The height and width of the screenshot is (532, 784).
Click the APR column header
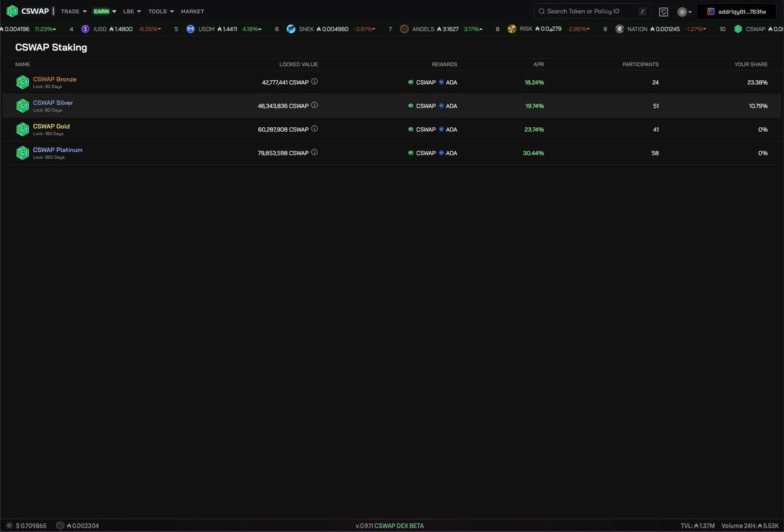pyautogui.click(x=538, y=65)
